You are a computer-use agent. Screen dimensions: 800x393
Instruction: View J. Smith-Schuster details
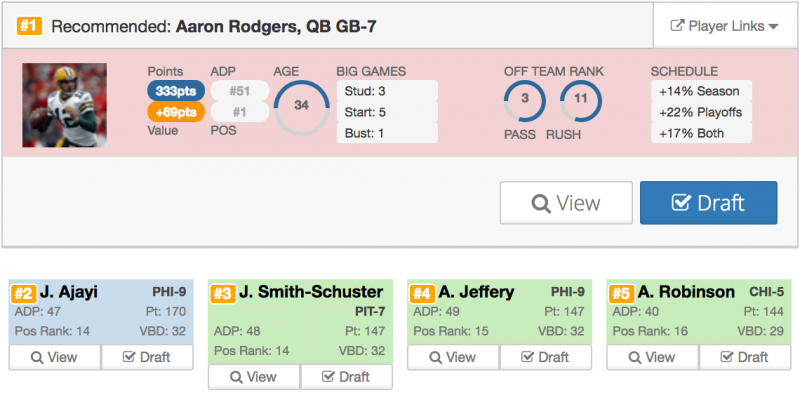(254, 377)
